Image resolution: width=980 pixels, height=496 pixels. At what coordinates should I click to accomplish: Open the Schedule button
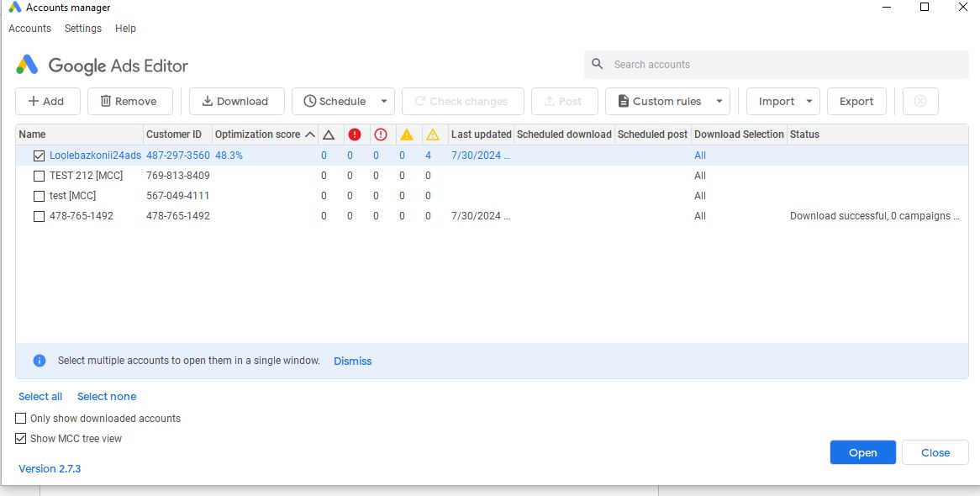pos(335,102)
